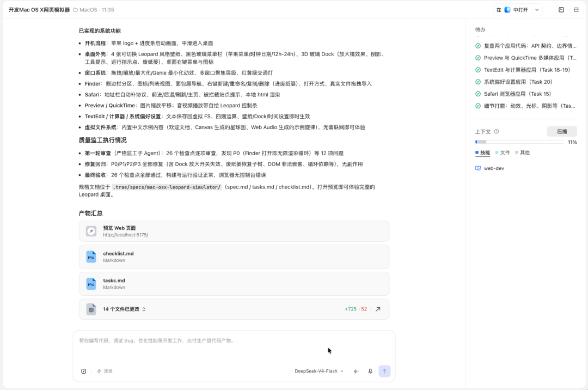Open the DeepSeek-V4-Flash model dropdown
This screenshot has width=588, height=390.
coord(318,371)
